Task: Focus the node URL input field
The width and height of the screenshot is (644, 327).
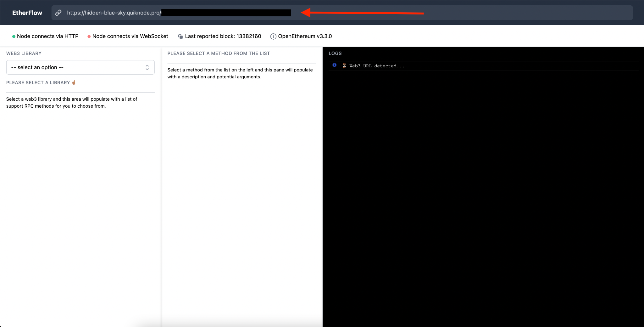Action: pos(342,13)
